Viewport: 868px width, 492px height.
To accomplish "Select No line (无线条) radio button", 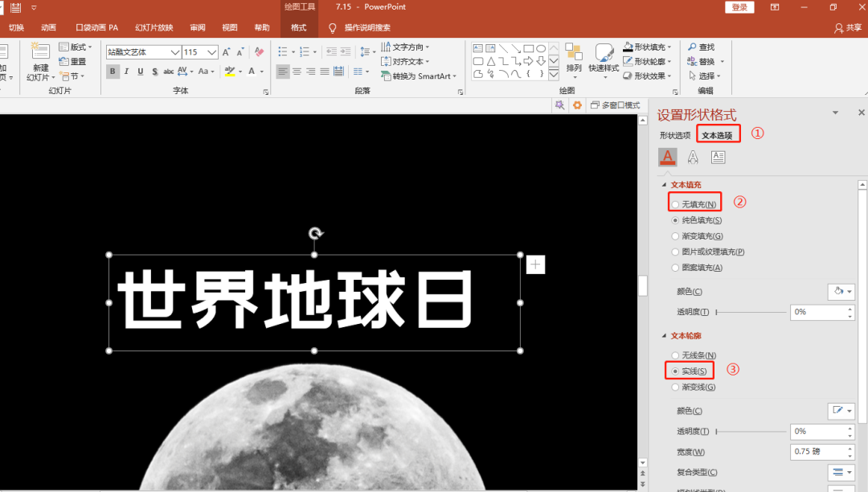I will [675, 355].
